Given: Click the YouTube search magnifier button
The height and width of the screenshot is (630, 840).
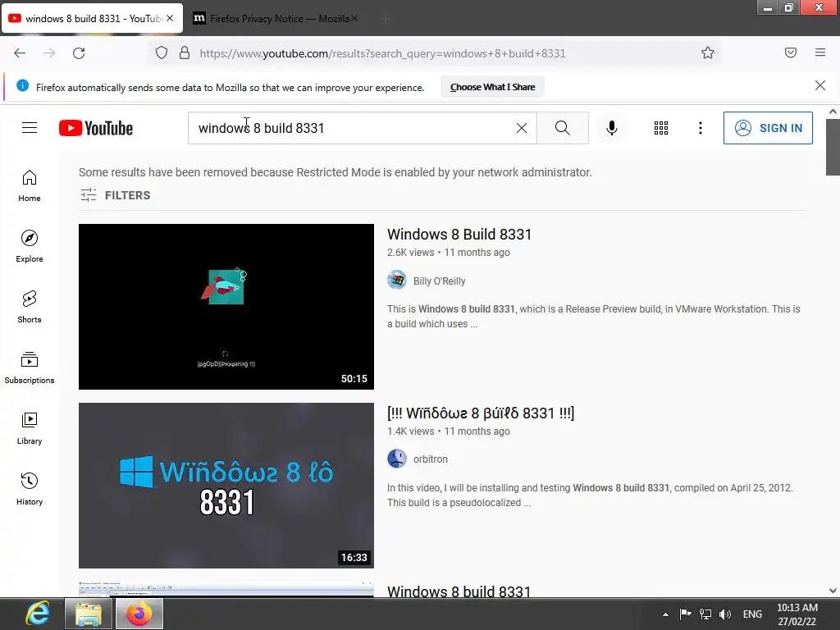Looking at the screenshot, I should click(x=563, y=128).
